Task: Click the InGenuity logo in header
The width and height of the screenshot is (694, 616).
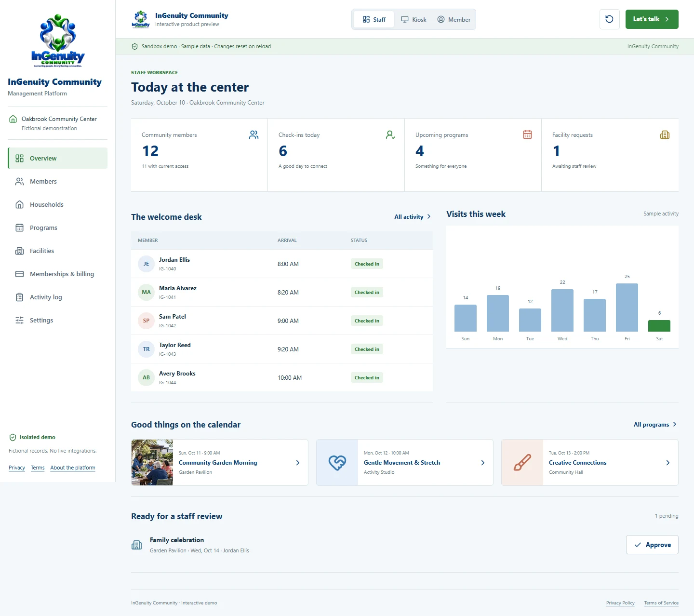Action: pos(141,19)
